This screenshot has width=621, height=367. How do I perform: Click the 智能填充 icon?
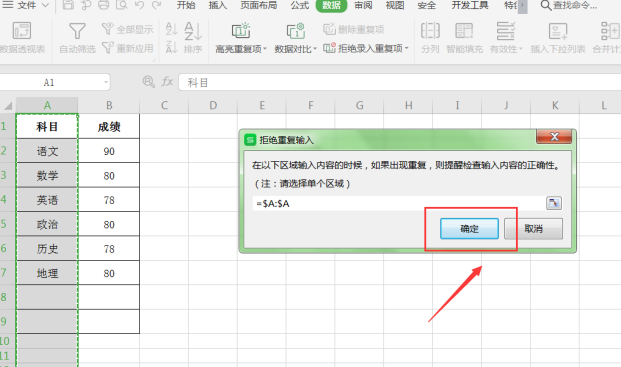[464, 31]
